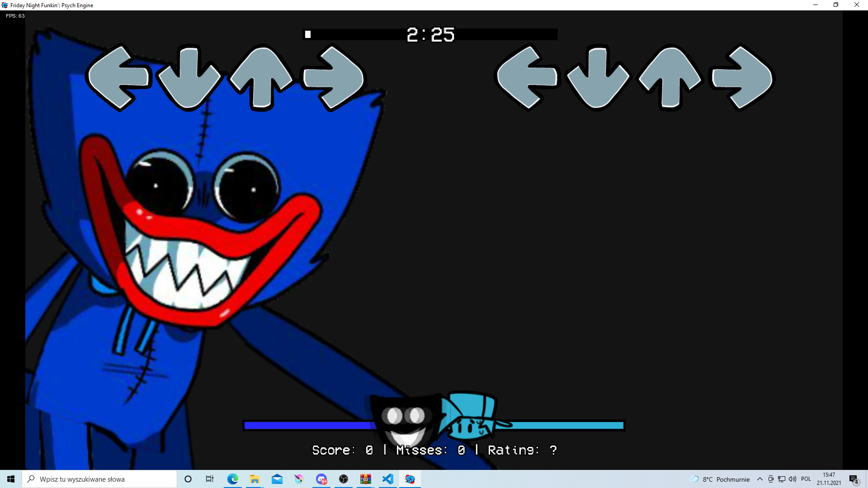Click the opponent's right arrow receptor

click(334, 78)
